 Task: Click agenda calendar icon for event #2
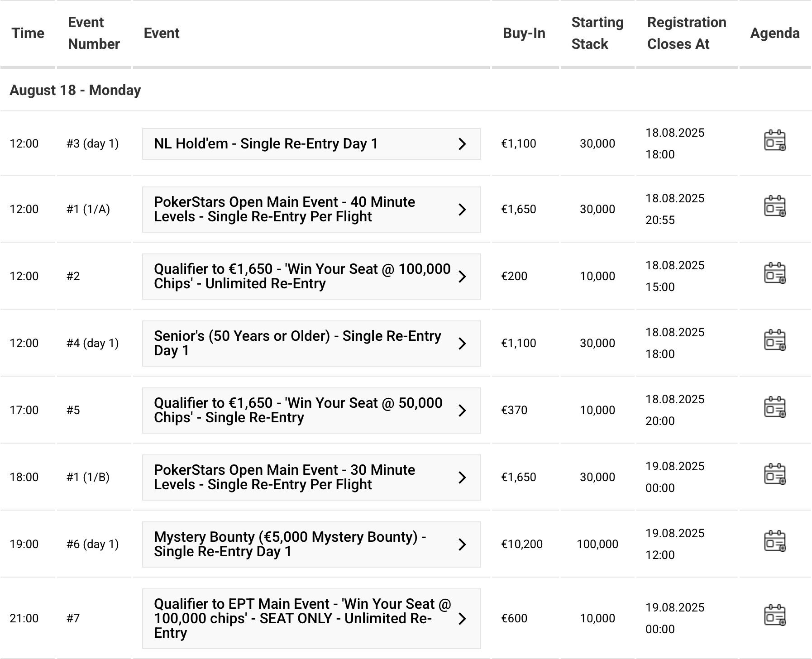[774, 273]
